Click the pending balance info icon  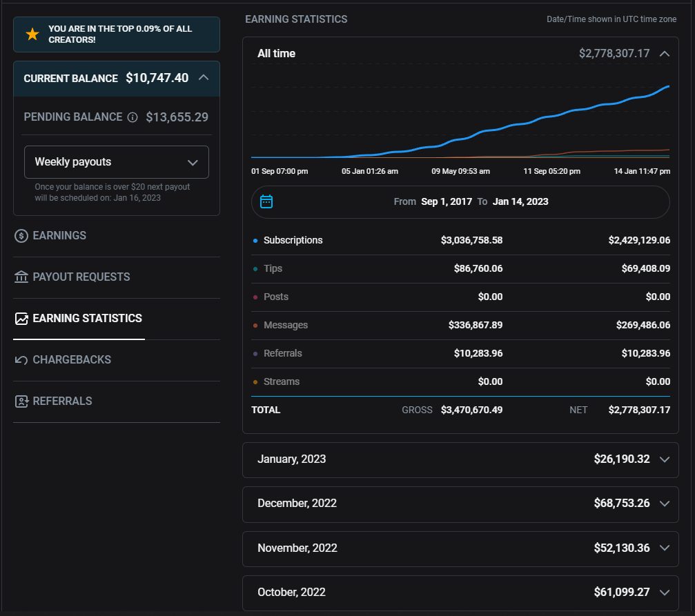[133, 117]
